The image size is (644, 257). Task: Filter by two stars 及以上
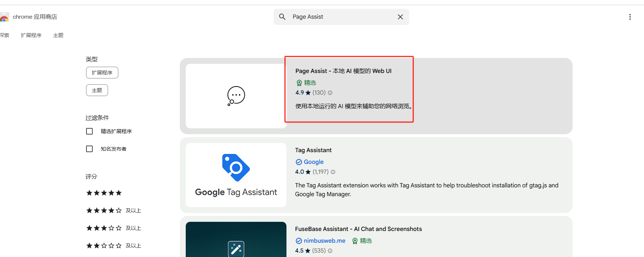(114, 246)
